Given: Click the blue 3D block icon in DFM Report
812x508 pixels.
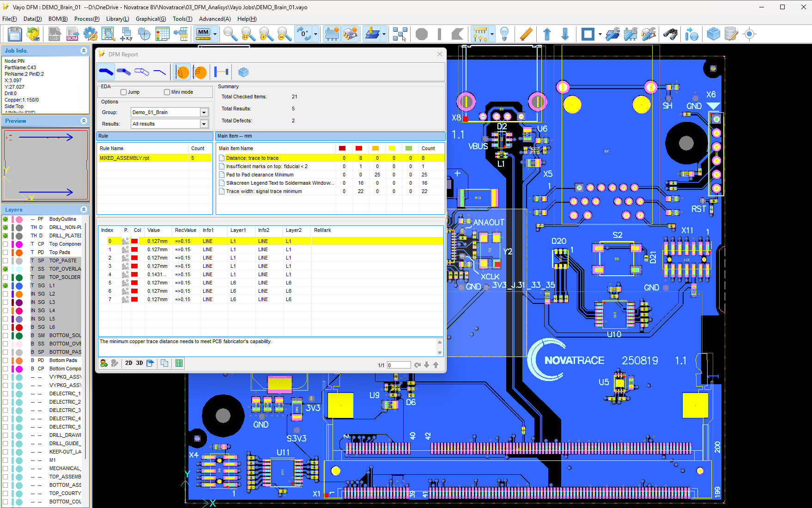Looking at the screenshot, I should click(x=243, y=72).
